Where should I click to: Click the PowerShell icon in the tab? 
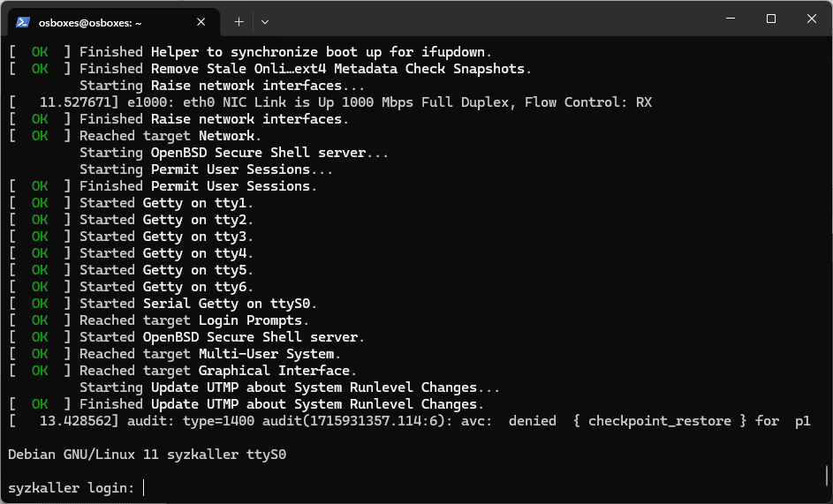point(24,21)
